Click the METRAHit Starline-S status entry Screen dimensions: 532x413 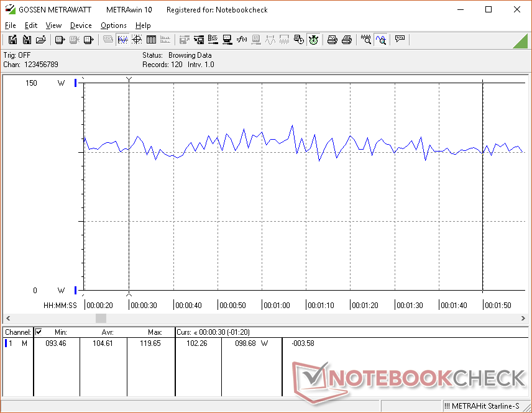(x=482, y=406)
